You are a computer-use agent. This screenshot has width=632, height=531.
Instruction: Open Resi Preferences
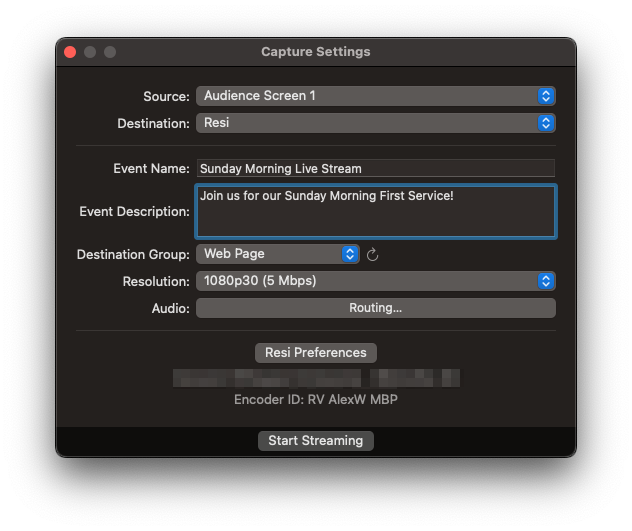(316, 353)
